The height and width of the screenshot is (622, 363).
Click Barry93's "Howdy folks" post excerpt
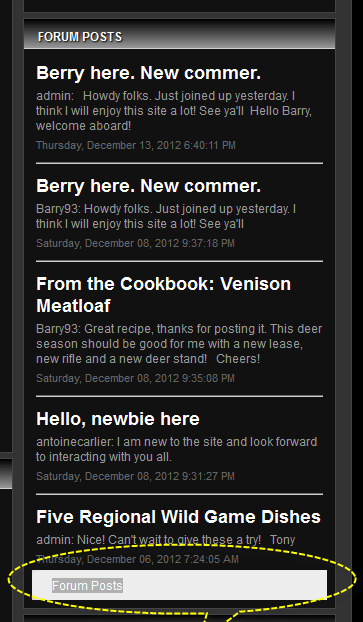click(x=166, y=217)
